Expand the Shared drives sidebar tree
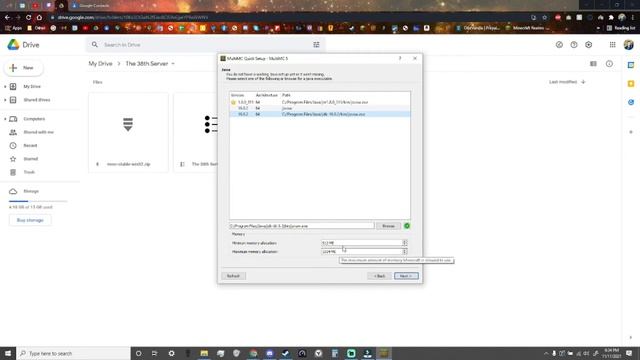The width and height of the screenshot is (640, 360). (x=5, y=100)
